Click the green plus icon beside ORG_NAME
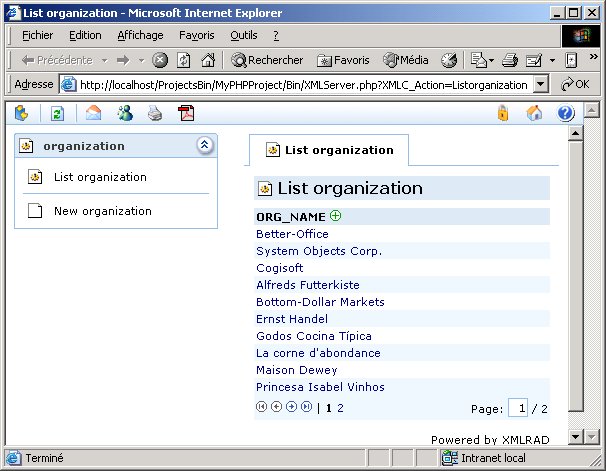The width and height of the screenshot is (606, 471). coord(336,216)
